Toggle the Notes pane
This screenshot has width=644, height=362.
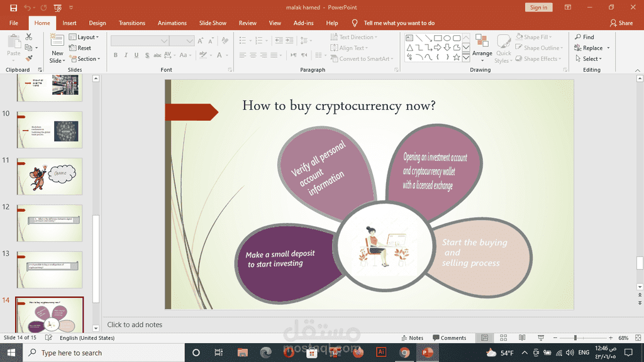pos(413,337)
